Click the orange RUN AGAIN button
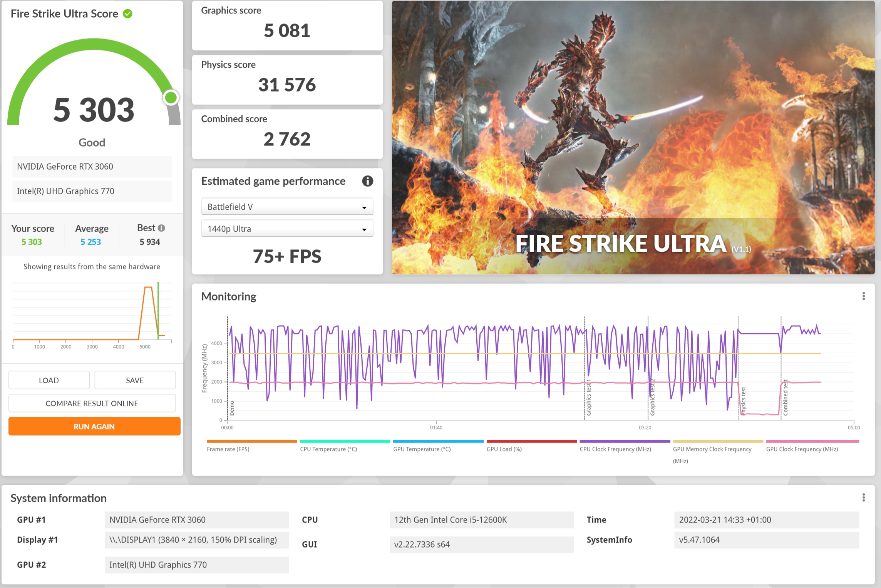The height and width of the screenshot is (588, 881). pyautogui.click(x=94, y=426)
